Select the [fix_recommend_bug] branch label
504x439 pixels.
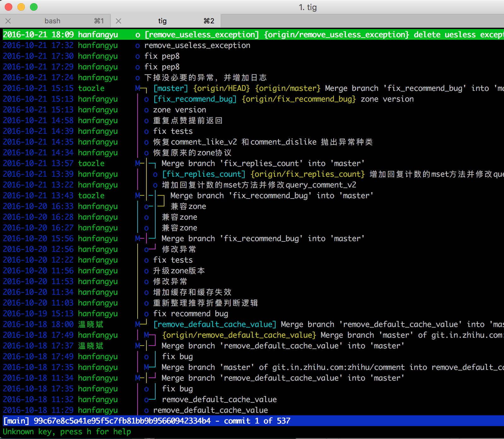195,99
